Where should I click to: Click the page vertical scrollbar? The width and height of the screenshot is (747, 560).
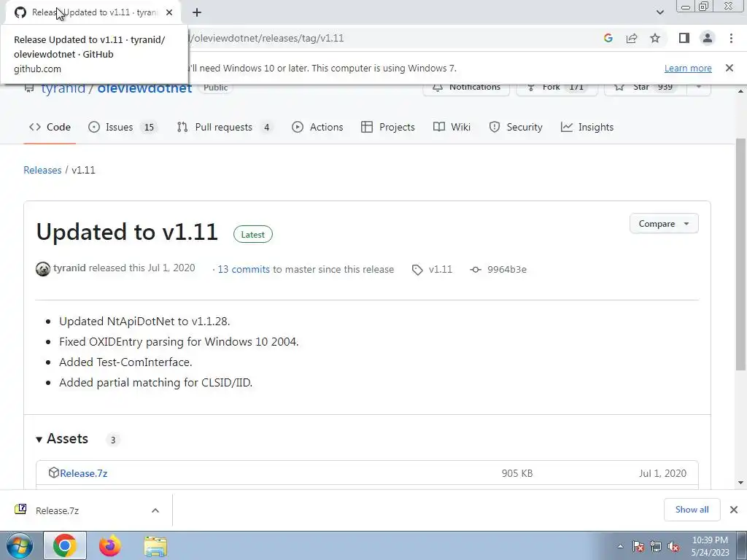(740, 254)
